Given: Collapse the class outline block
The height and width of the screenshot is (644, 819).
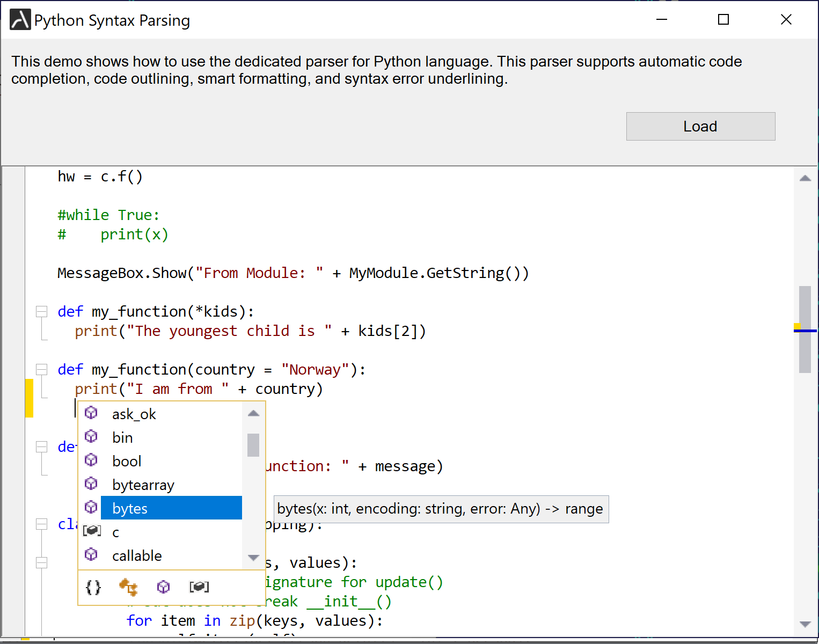Looking at the screenshot, I should pyautogui.click(x=41, y=524).
